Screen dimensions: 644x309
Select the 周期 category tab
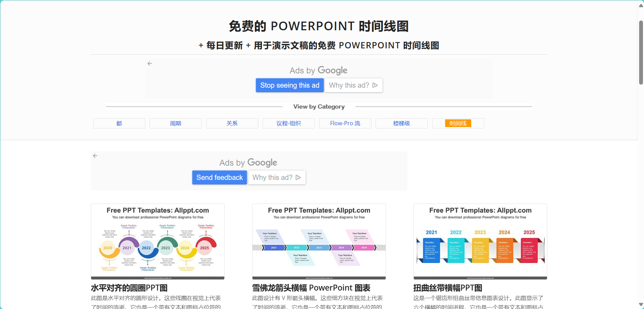tap(175, 124)
